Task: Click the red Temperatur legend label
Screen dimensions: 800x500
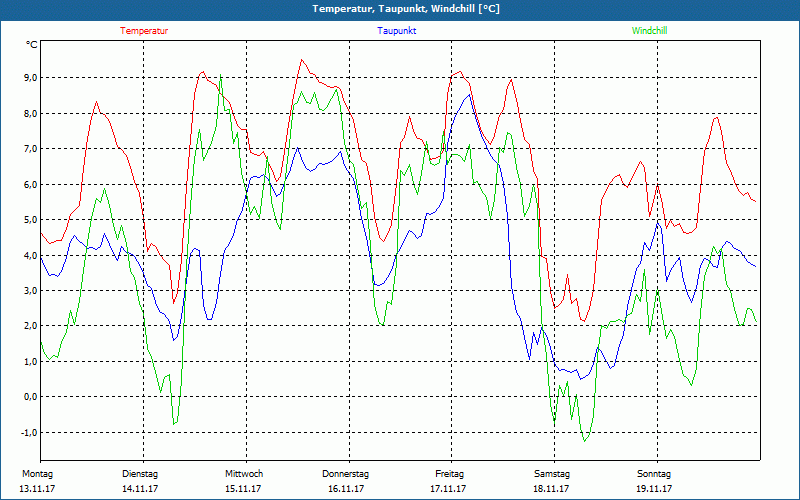Action: tap(144, 31)
